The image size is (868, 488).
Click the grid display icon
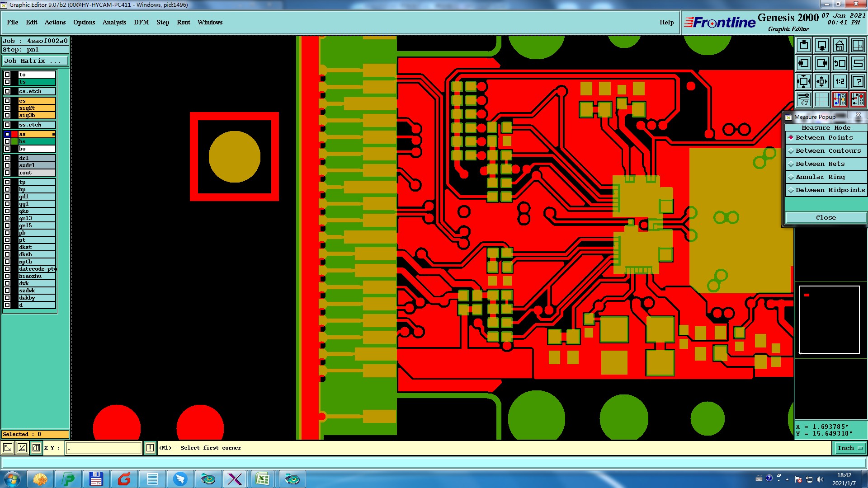[821, 99]
